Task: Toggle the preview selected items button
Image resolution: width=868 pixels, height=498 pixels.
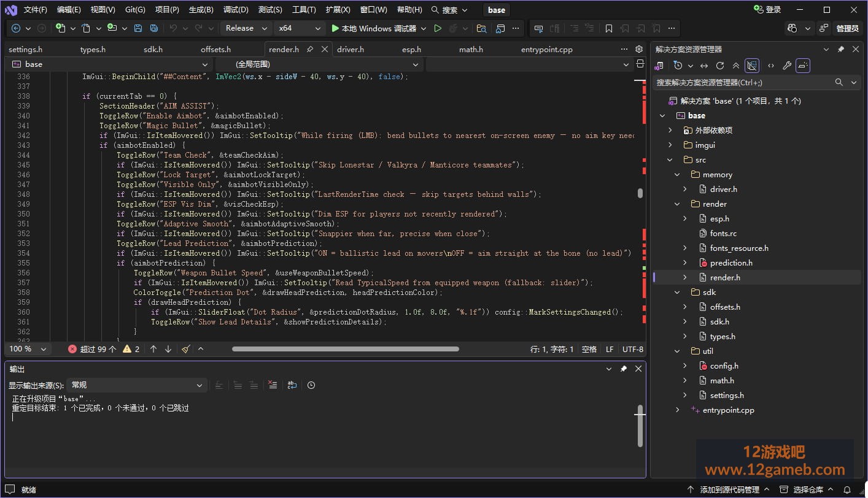Action: [x=803, y=66]
